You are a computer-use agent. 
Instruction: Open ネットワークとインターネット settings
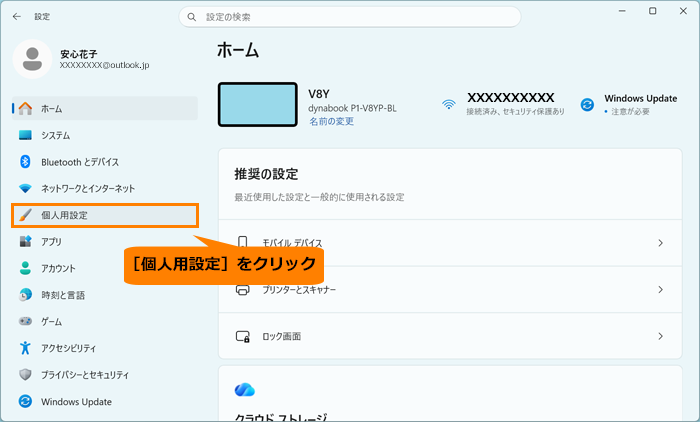coord(104,188)
